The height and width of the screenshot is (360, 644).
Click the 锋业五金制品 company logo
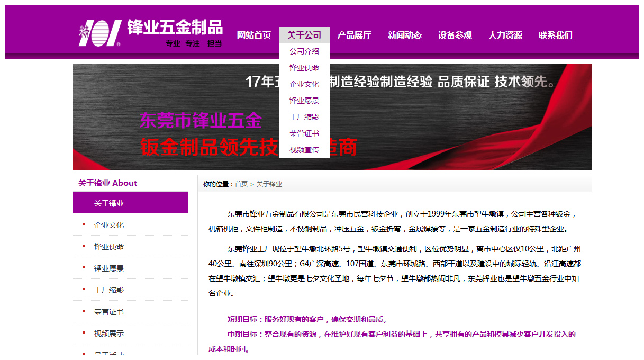pyautogui.click(x=150, y=33)
